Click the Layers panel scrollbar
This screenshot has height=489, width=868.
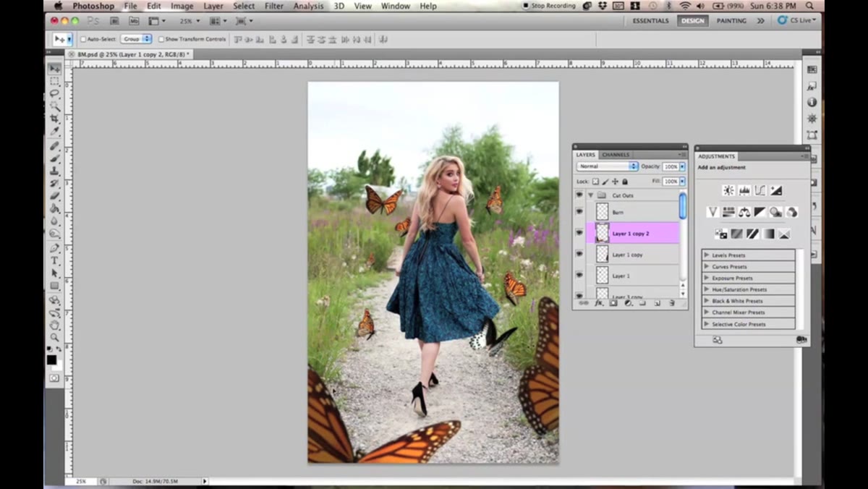(683, 206)
